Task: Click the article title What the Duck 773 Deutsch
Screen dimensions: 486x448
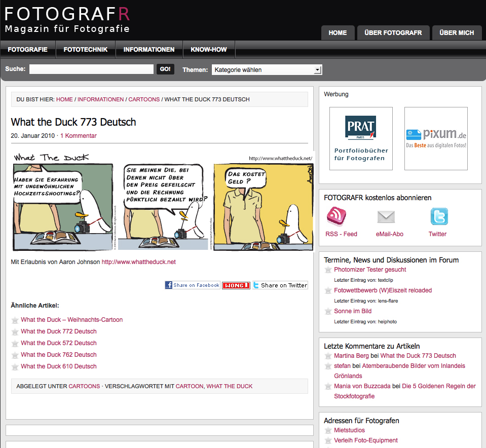Action: pyautogui.click(x=73, y=122)
